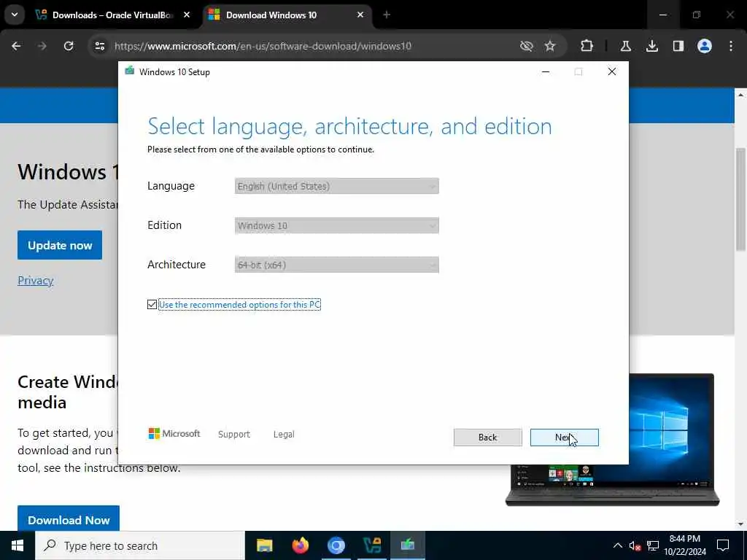Image resolution: width=747 pixels, height=560 pixels.
Task: Click the Next button in Setup
Action: coord(564,437)
